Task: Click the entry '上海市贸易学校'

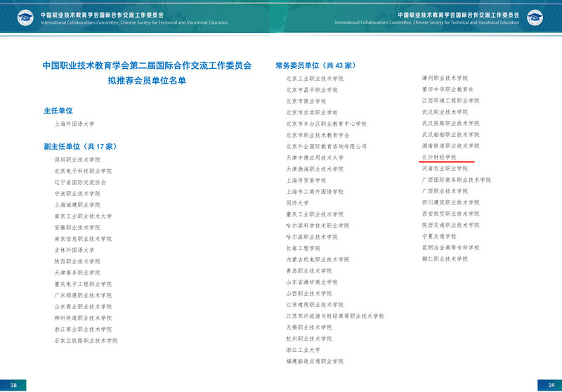Action: pos(306,181)
